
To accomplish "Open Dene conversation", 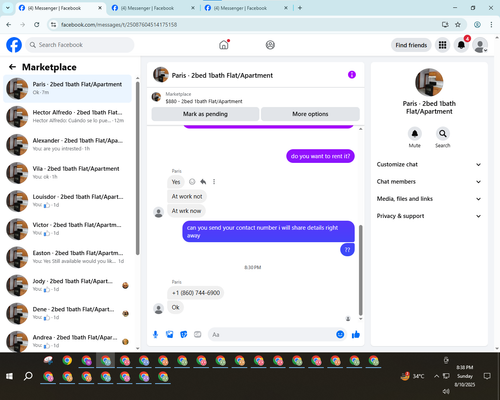I will click(x=67, y=313).
